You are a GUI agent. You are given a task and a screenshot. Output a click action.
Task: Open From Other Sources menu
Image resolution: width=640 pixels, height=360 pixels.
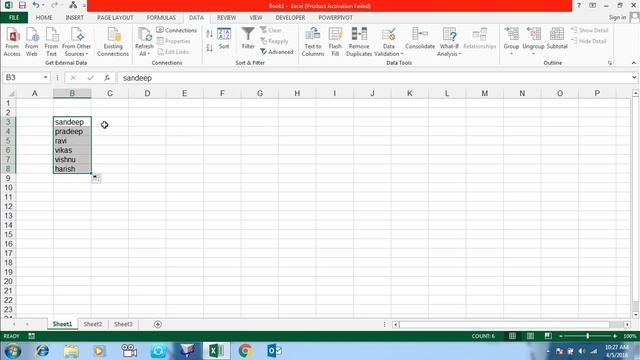(76, 42)
